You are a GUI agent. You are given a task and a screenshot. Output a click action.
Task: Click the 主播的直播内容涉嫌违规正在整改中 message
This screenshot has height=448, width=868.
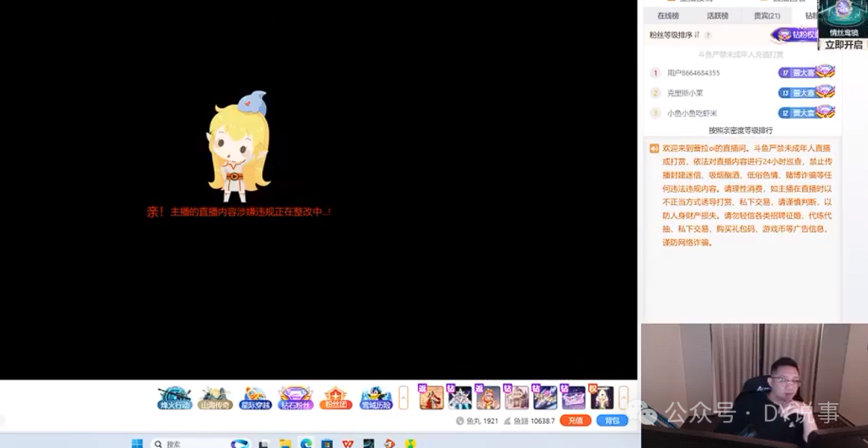tap(250, 212)
